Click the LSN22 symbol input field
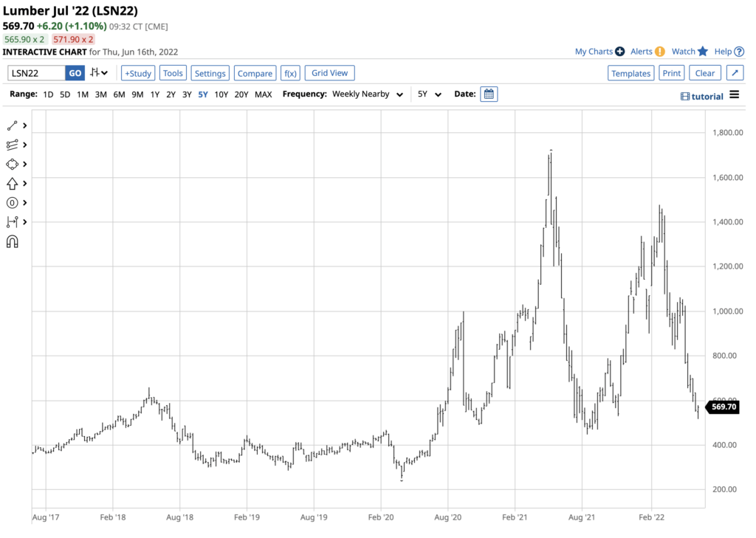Image resolution: width=756 pixels, height=538 pixels. (36, 73)
